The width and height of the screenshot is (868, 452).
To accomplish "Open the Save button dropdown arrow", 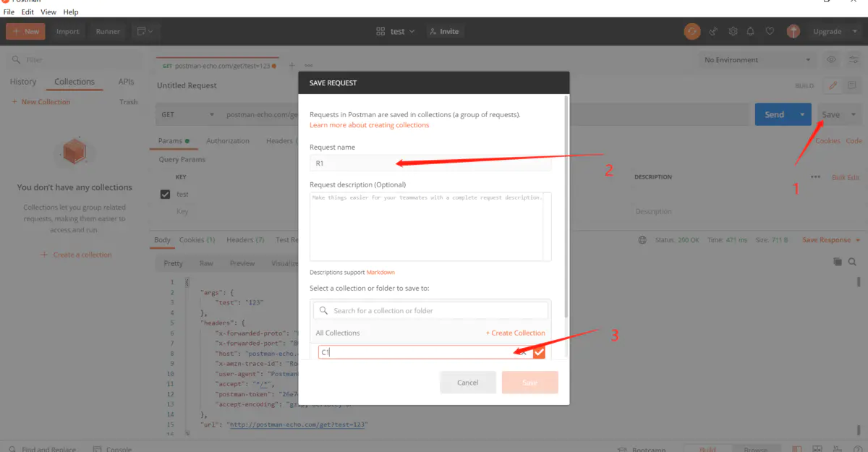I will tap(854, 114).
